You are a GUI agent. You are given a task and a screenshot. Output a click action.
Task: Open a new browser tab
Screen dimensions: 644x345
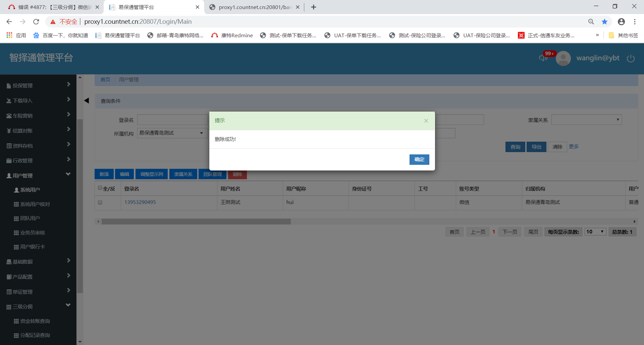click(x=314, y=7)
